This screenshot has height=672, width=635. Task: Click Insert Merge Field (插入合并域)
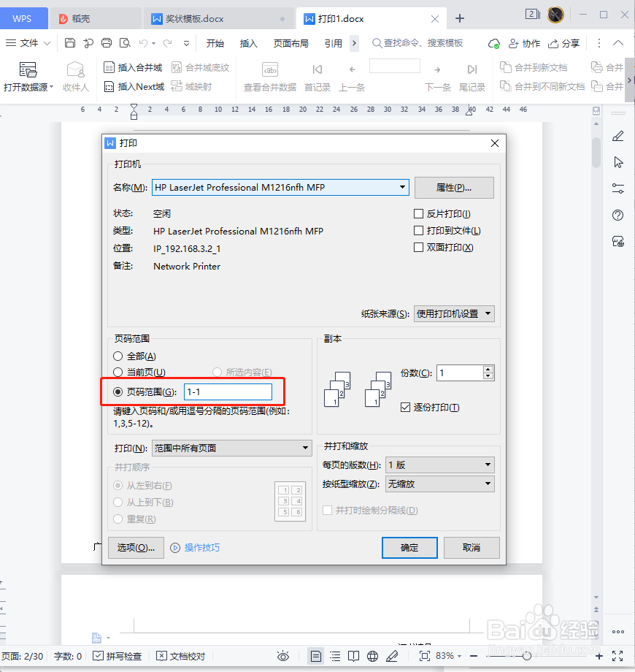coord(133,68)
